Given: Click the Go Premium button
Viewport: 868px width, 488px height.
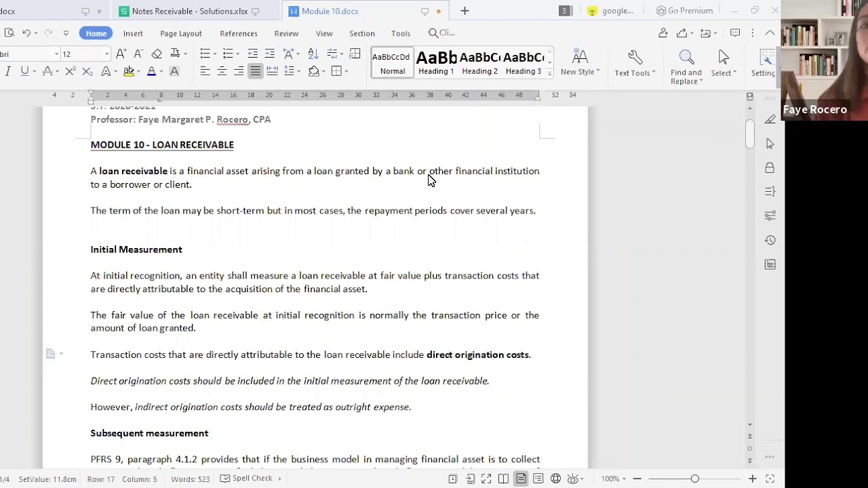Looking at the screenshot, I should coord(684,11).
